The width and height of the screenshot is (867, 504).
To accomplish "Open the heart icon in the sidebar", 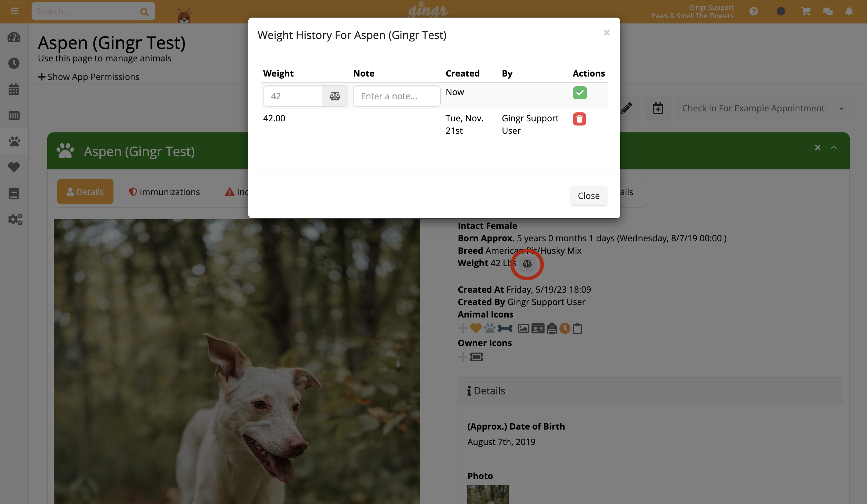I will tap(14, 167).
